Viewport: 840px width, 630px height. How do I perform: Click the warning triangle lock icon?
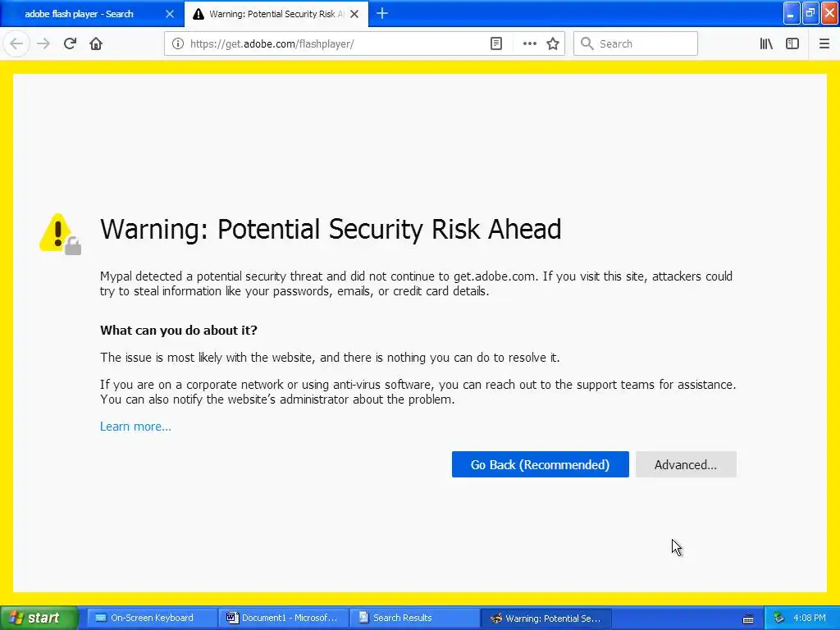point(60,235)
